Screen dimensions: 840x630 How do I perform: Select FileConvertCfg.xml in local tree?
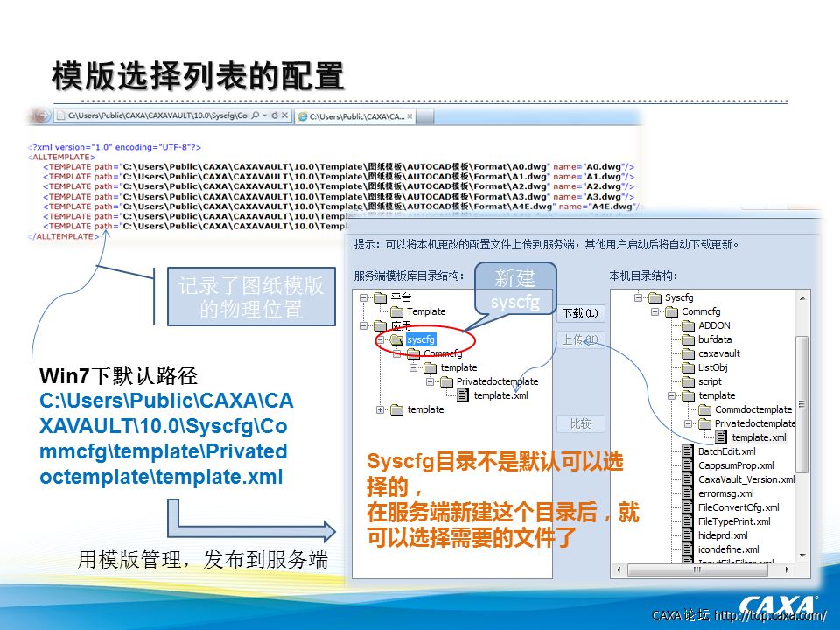pyautogui.click(x=738, y=507)
